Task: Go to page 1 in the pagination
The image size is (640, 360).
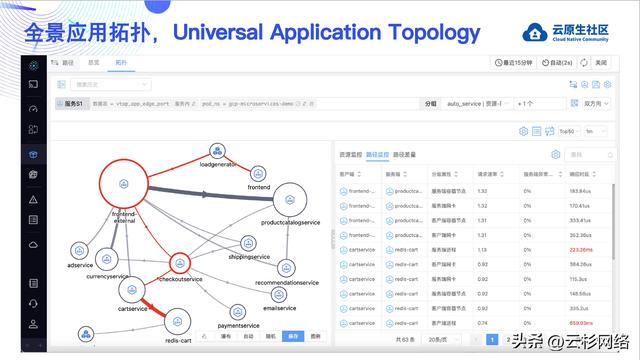Action: (x=492, y=340)
